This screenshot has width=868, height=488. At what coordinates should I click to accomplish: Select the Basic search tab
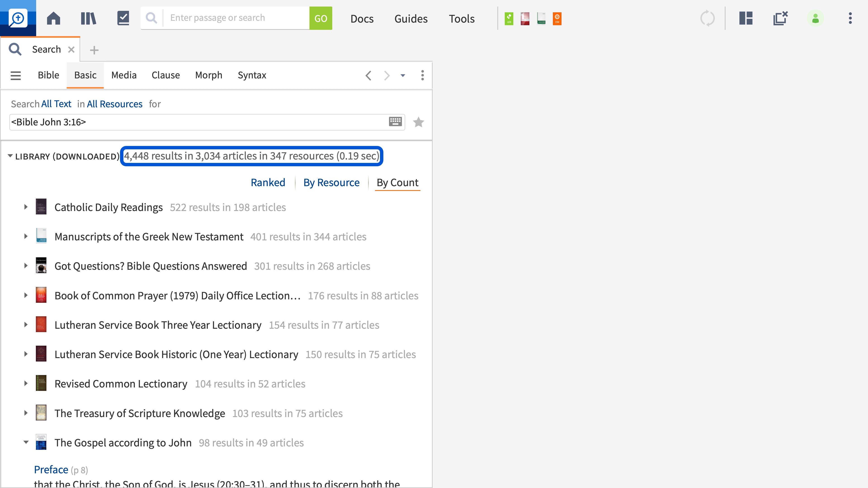(x=85, y=75)
